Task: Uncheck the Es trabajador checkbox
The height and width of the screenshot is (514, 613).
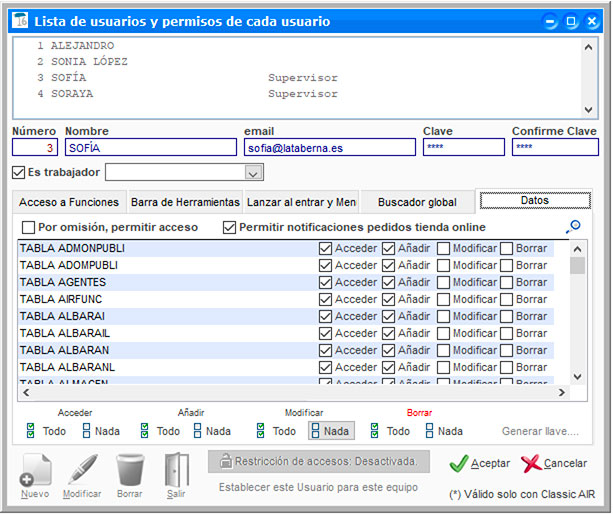Action: point(18,172)
